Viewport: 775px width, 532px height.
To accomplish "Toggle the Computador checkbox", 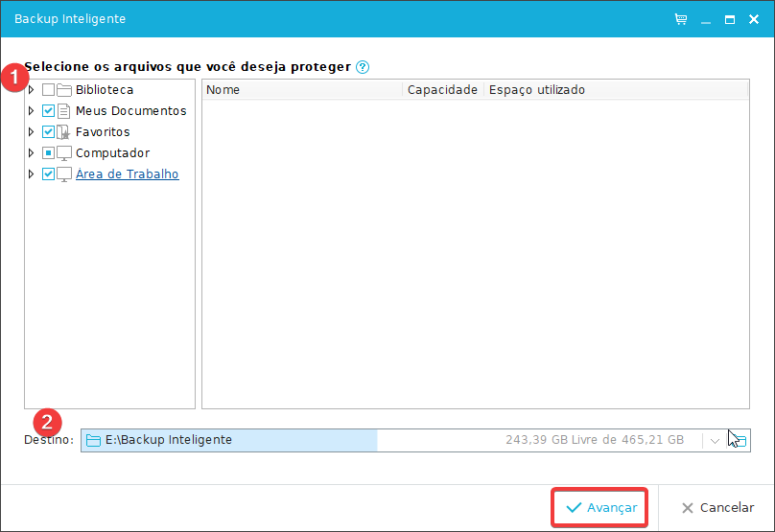I will (49, 153).
